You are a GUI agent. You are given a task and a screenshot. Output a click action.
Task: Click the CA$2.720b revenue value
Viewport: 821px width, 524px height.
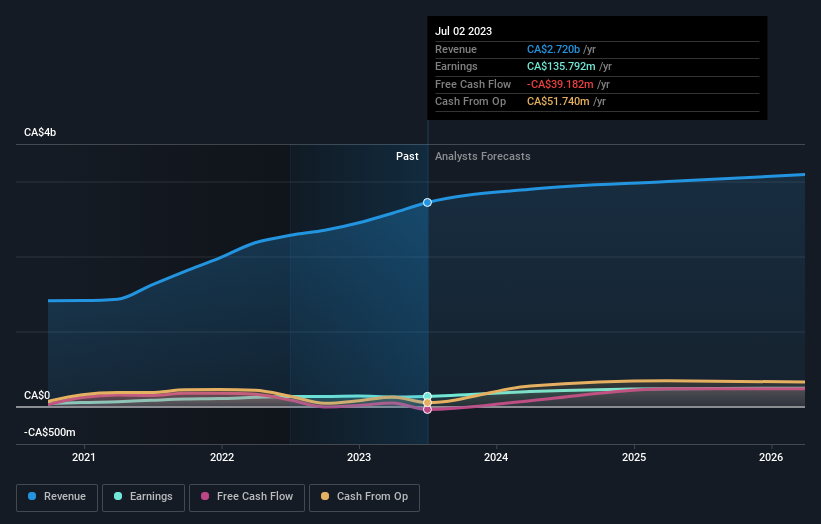[x=553, y=49]
